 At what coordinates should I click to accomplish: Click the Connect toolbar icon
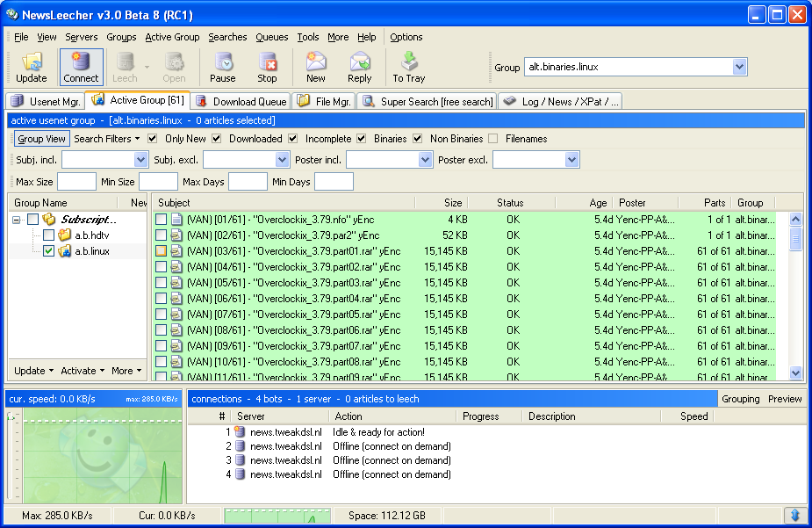pos(81,67)
